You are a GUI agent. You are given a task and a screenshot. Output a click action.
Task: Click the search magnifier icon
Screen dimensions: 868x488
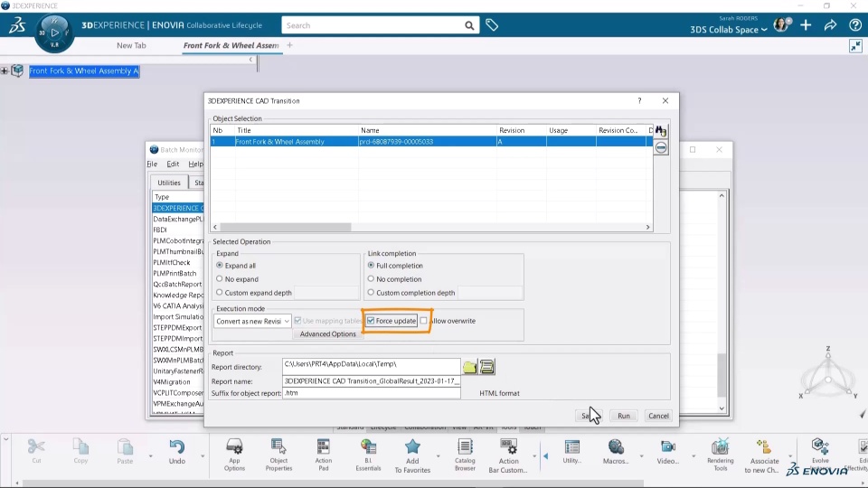(469, 25)
